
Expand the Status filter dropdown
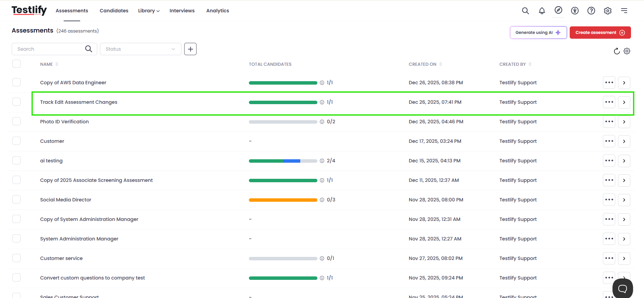(x=140, y=49)
